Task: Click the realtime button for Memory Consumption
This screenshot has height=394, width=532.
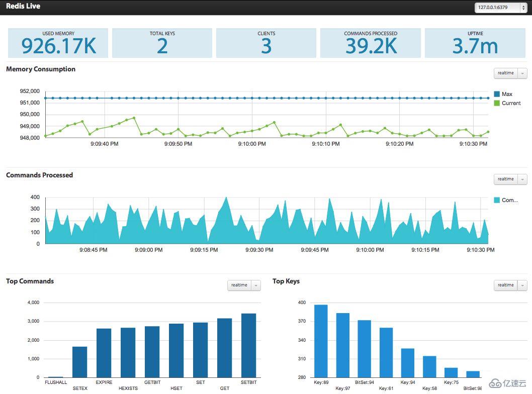Action: [505, 73]
